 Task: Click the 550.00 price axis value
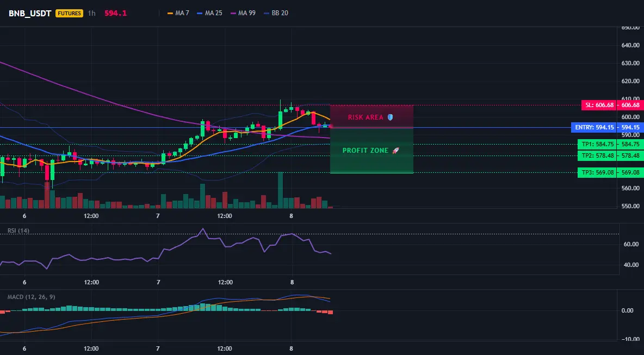tap(630, 206)
